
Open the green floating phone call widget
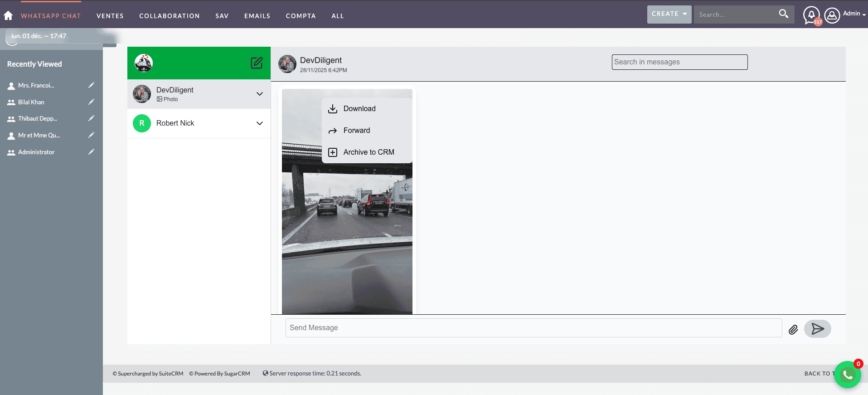point(847,375)
